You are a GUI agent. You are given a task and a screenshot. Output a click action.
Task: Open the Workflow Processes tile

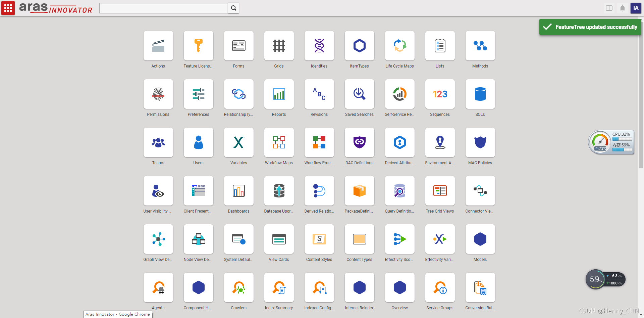point(319,142)
